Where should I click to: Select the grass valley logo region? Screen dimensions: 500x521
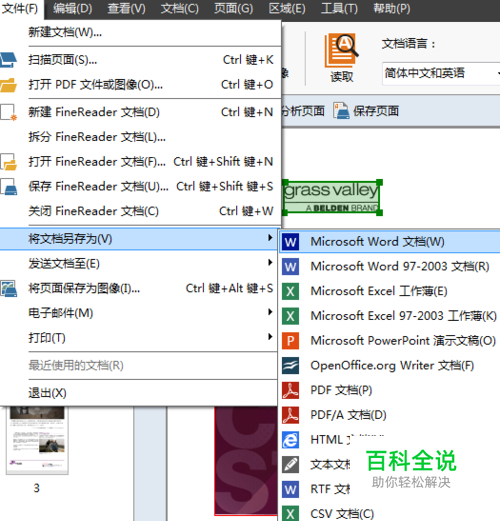[x=332, y=197]
